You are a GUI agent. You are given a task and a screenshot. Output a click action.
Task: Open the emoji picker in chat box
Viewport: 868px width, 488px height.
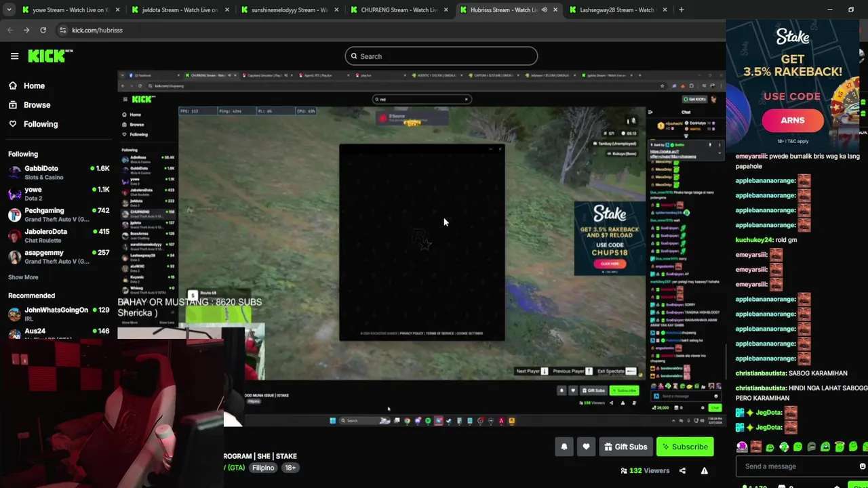point(862,466)
